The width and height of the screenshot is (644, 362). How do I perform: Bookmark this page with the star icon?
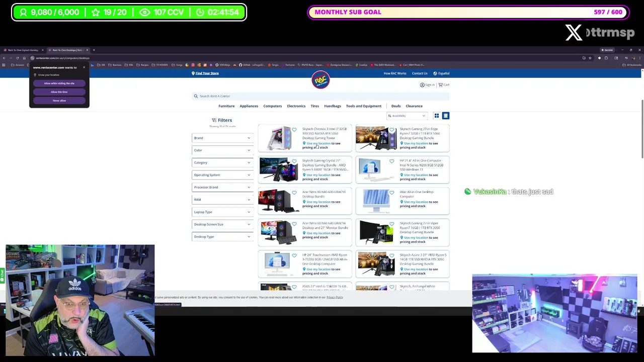point(590,58)
